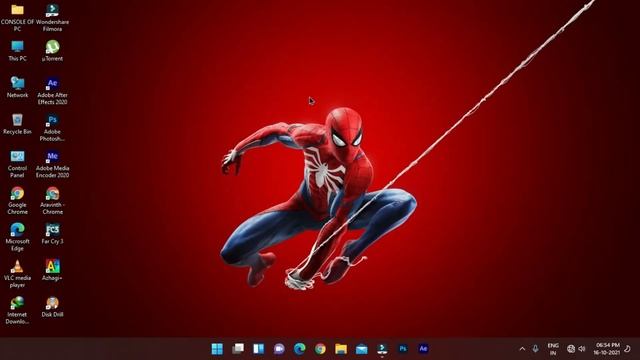Screen dimensions: 640x360
Task: Switch the ENG IN input language
Action: (x=553, y=349)
